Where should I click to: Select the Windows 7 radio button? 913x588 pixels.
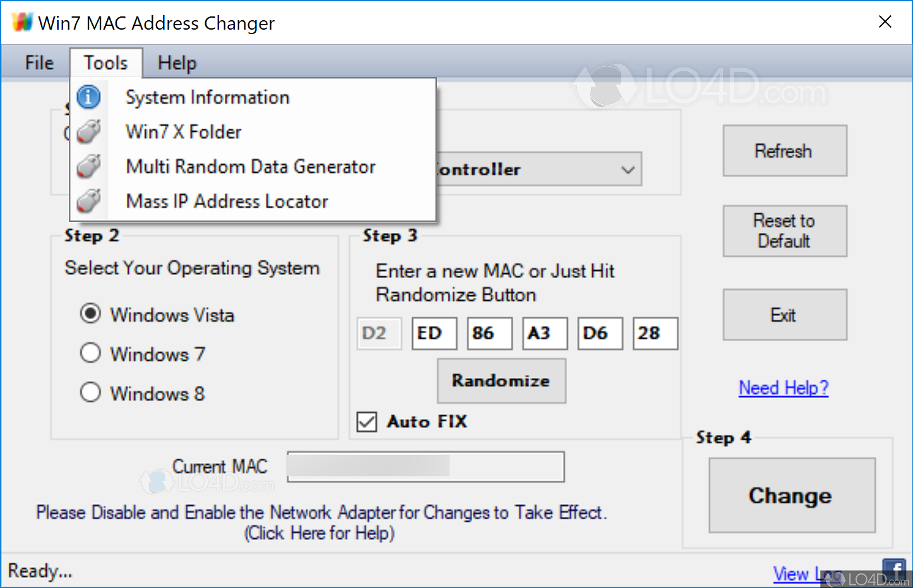tap(90, 353)
